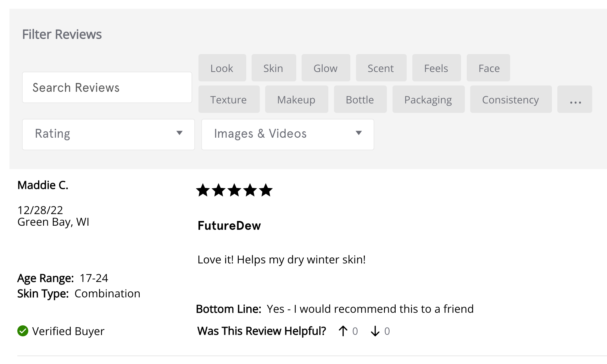Toggle the Skin filter tag

(x=273, y=68)
